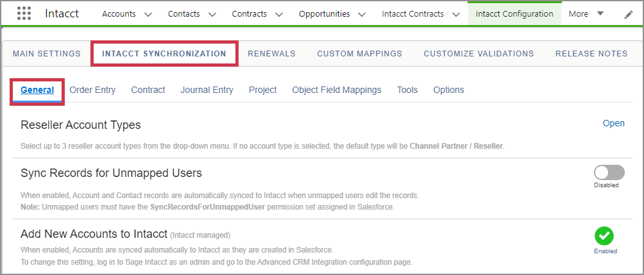Toggle Sync Records for Unmapped Users switch
This screenshot has width=644, height=275.
point(609,172)
